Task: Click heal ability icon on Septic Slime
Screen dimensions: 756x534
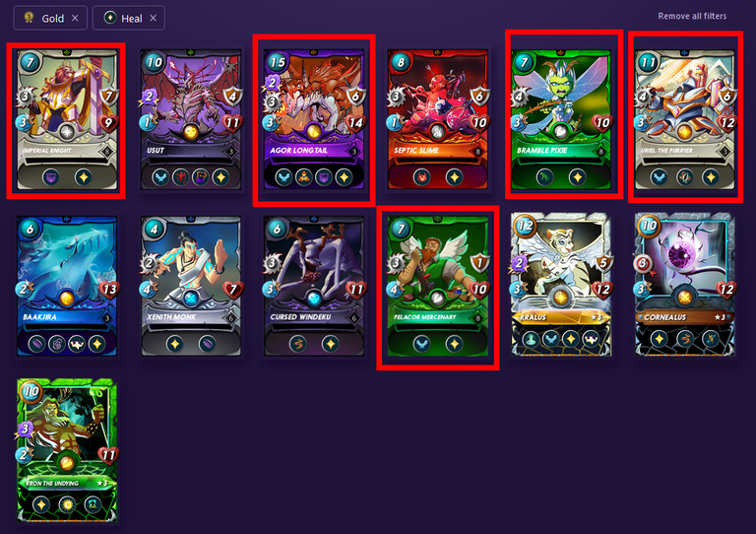Action: pos(454,177)
